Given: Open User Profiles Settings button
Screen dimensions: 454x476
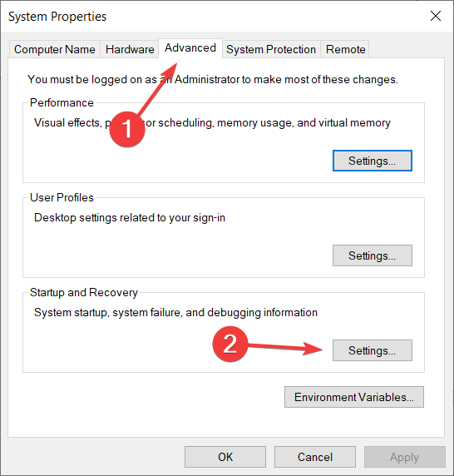Looking at the screenshot, I should [373, 255].
